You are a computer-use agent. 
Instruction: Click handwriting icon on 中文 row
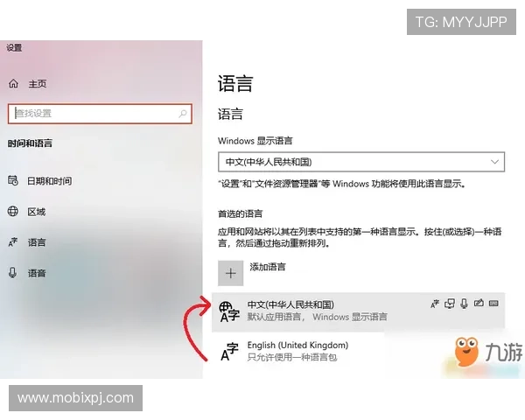point(479,304)
